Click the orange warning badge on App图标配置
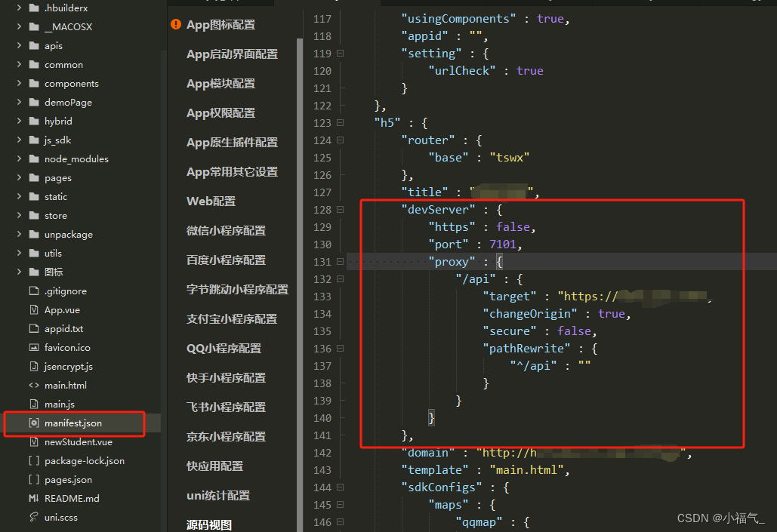This screenshot has width=777, height=532. point(175,24)
